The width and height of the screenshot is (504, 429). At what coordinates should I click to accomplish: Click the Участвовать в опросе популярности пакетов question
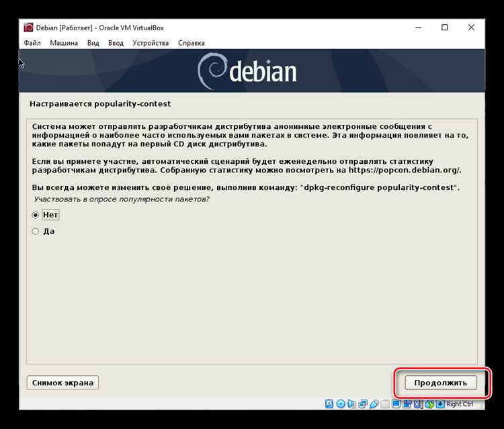coord(122,199)
